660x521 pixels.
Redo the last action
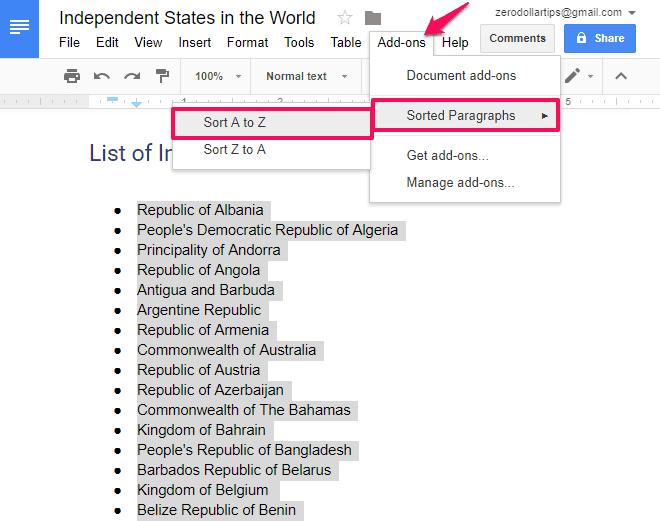pos(132,76)
